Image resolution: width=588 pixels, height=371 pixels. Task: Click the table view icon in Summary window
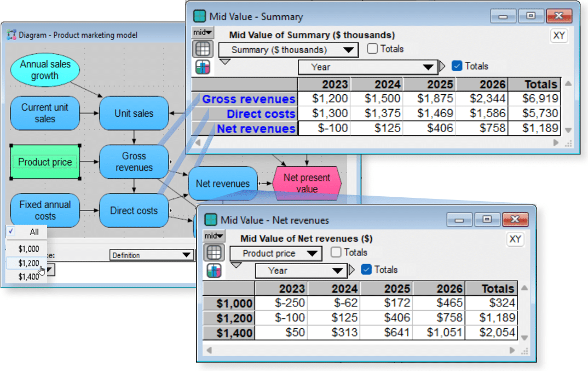[203, 48]
